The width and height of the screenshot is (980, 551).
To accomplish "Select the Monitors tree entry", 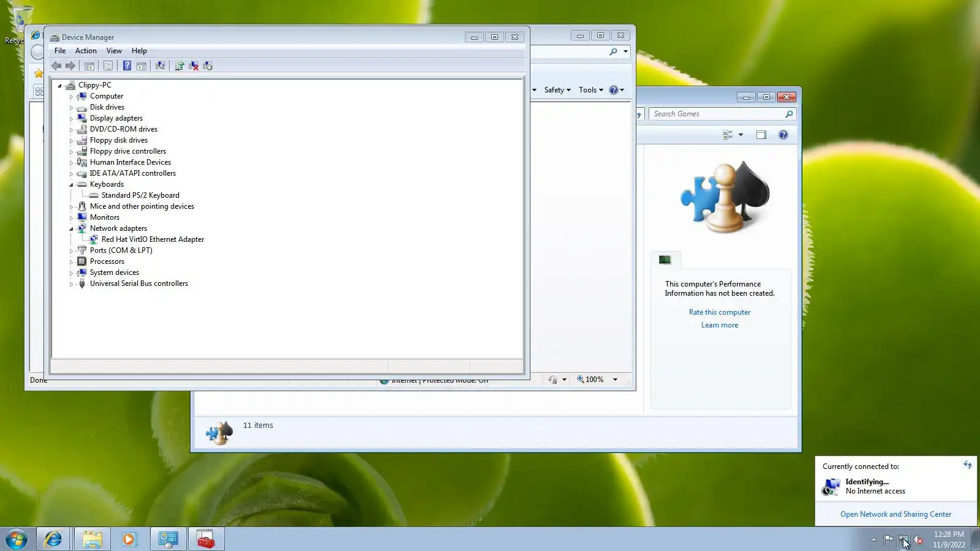I will (x=105, y=217).
